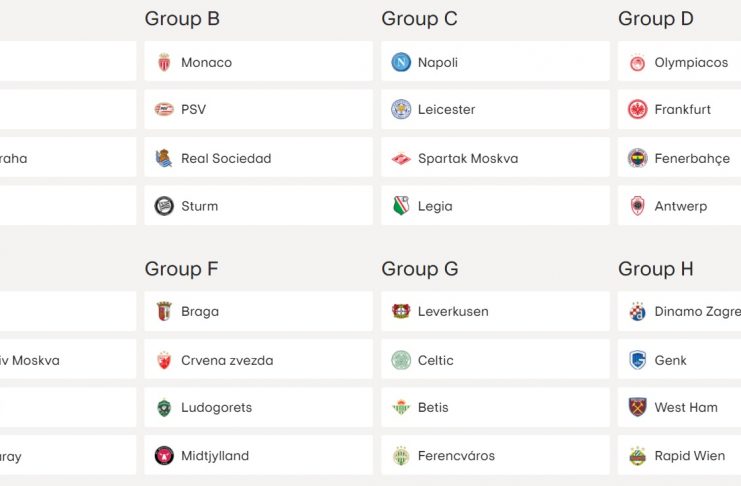Click the Celtic club badge

tap(401, 360)
